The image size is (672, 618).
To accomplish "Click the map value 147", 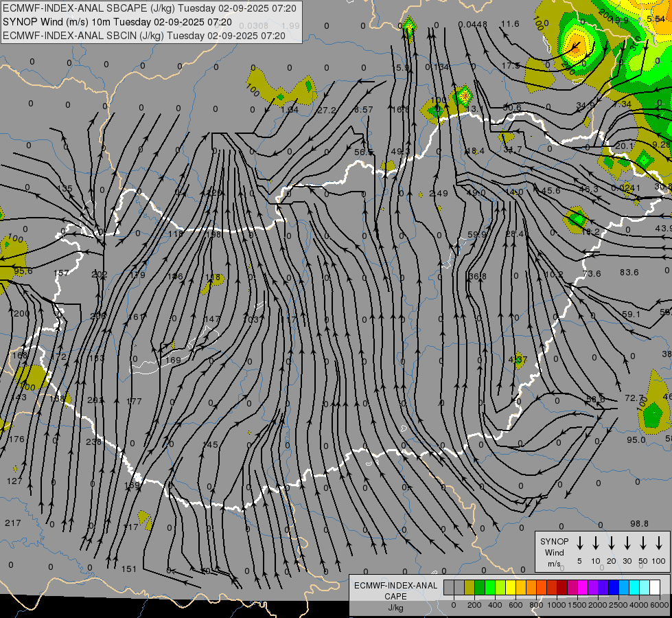I will 211,319.
